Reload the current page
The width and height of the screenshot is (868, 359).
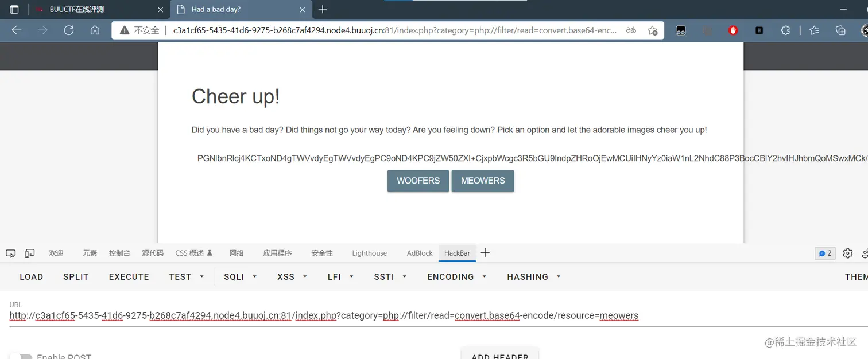(x=69, y=30)
